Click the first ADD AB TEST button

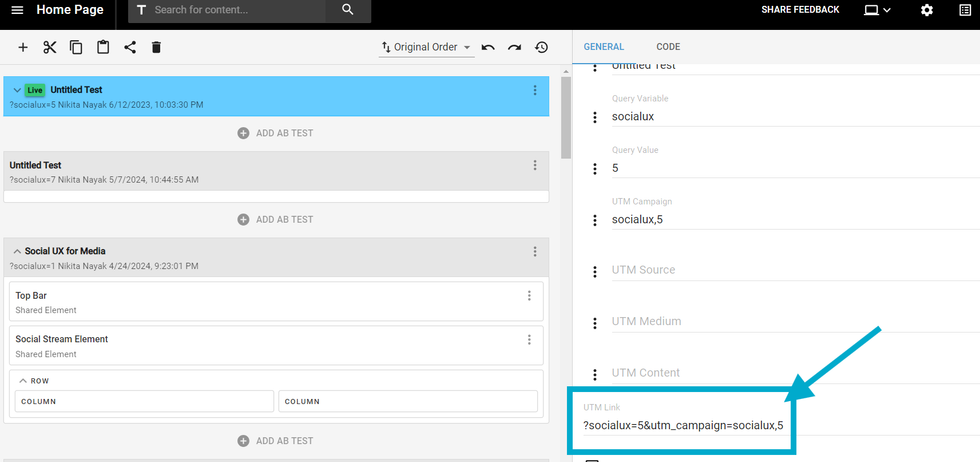click(275, 133)
